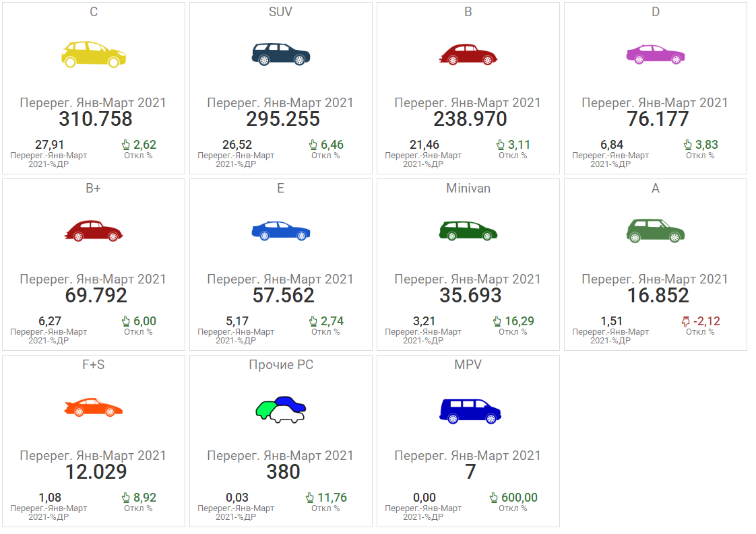Select the dark red B+ car icon

pos(94,231)
